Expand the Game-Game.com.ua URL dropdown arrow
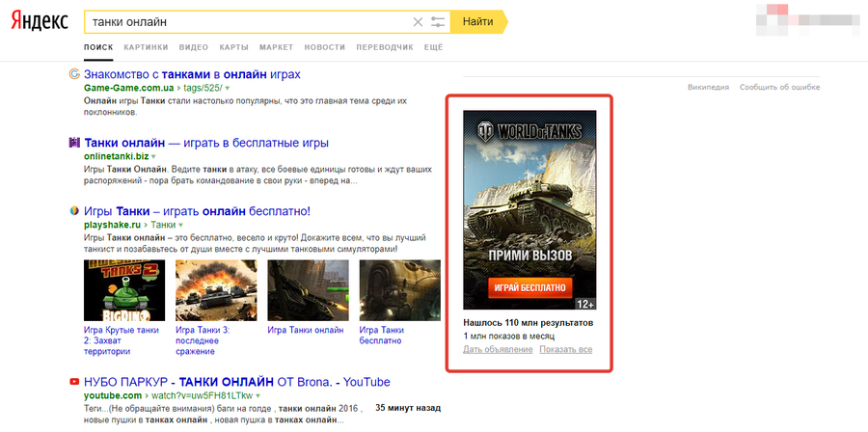 [x=227, y=88]
